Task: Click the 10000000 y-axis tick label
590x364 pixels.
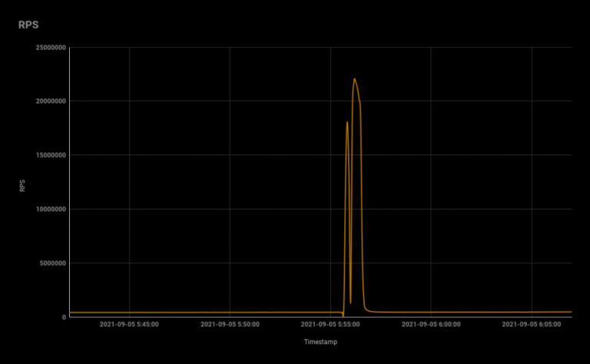Action: coord(46,209)
